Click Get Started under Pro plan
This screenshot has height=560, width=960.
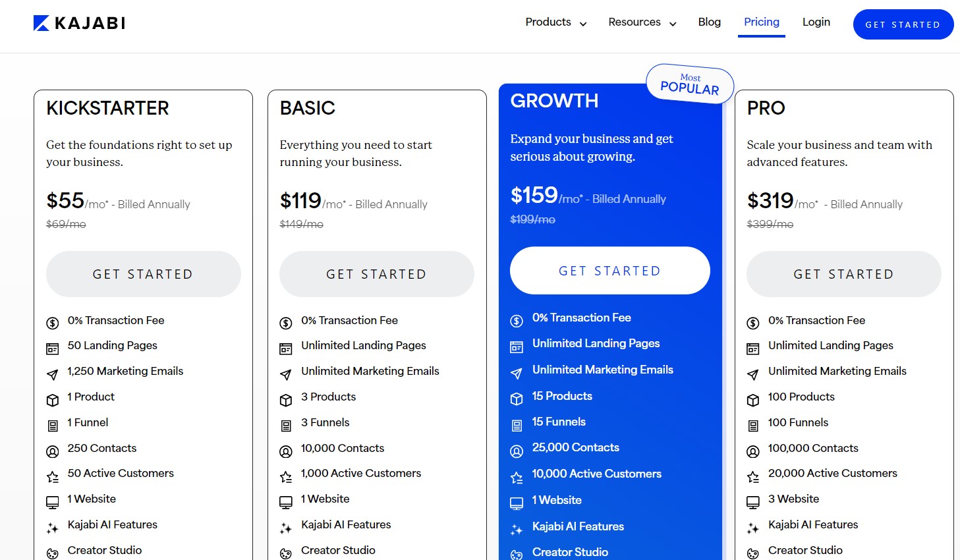[843, 274]
